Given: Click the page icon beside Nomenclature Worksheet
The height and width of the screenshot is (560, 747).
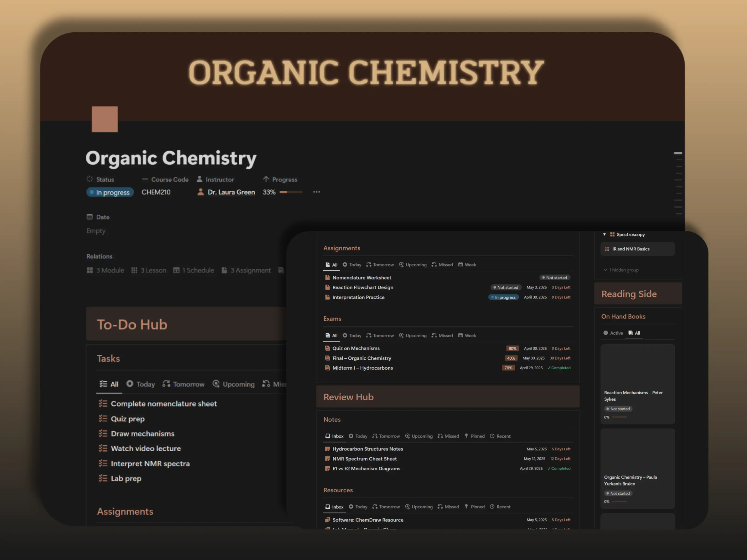Looking at the screenshot, I should point(328,277).
